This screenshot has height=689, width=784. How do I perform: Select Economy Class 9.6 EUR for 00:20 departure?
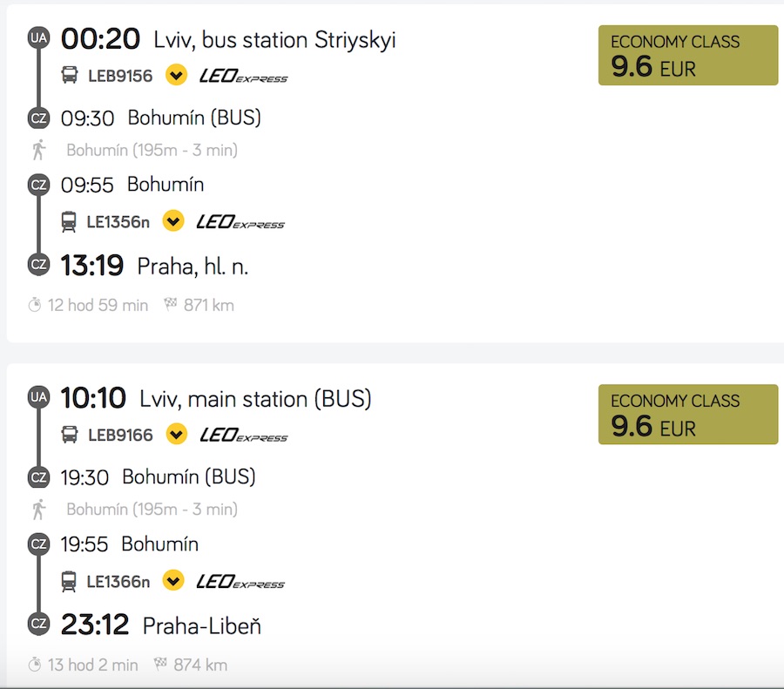[687, 56]
